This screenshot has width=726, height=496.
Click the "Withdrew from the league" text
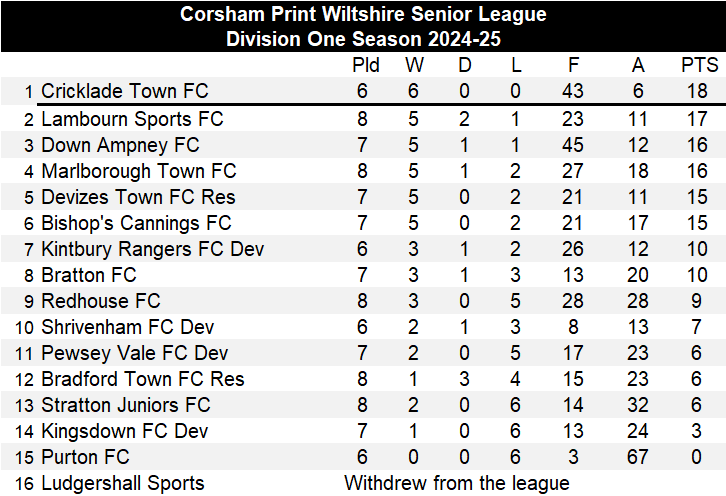(x=456, y=483)
